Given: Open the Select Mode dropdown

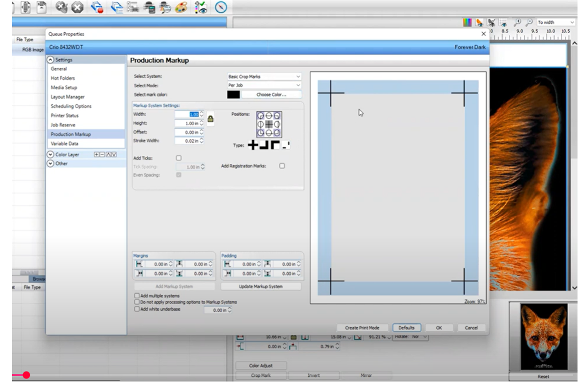Looking at the screenshot, I should point(264,85).
